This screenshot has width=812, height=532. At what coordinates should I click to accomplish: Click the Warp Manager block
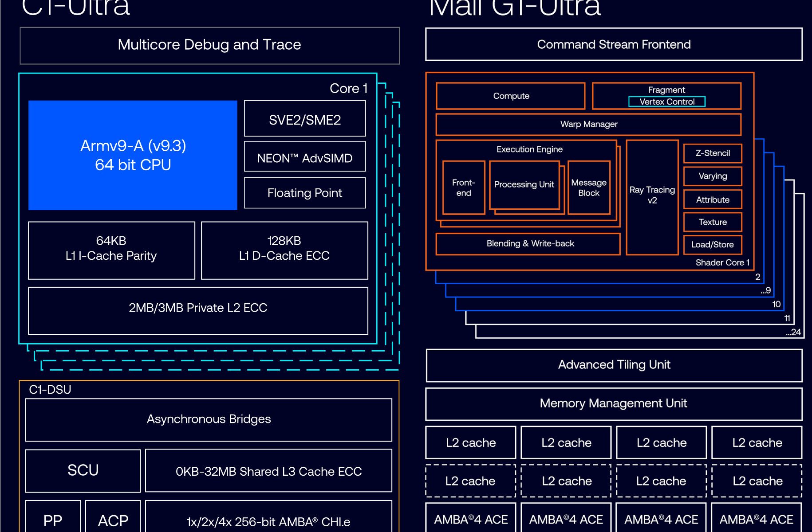click(588, 125)
